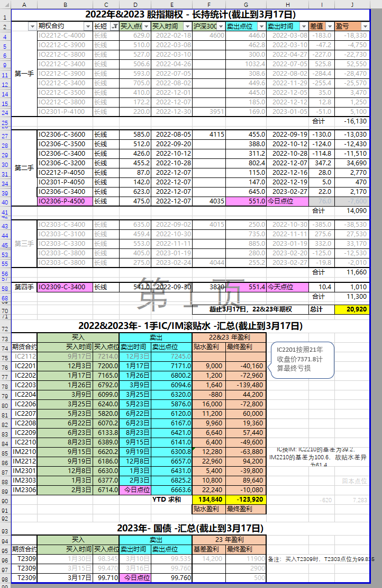Select cell IO2306-C-3600

pos(65,135)
